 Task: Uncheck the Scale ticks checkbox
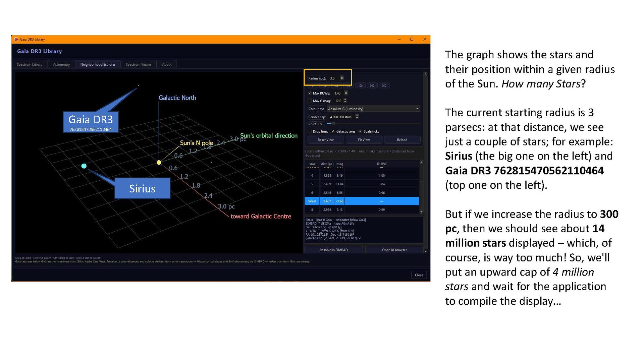pyautogui.click(x=360, y=131)
